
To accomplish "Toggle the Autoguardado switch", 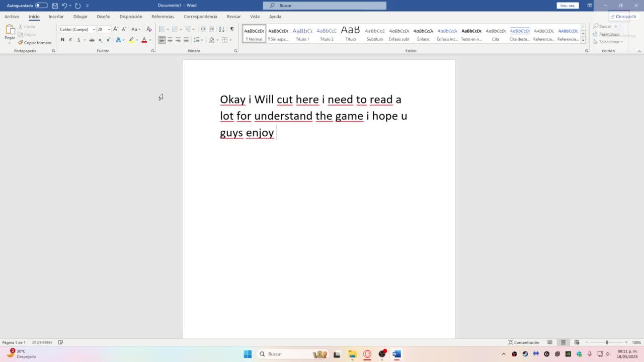I will 41,6.
